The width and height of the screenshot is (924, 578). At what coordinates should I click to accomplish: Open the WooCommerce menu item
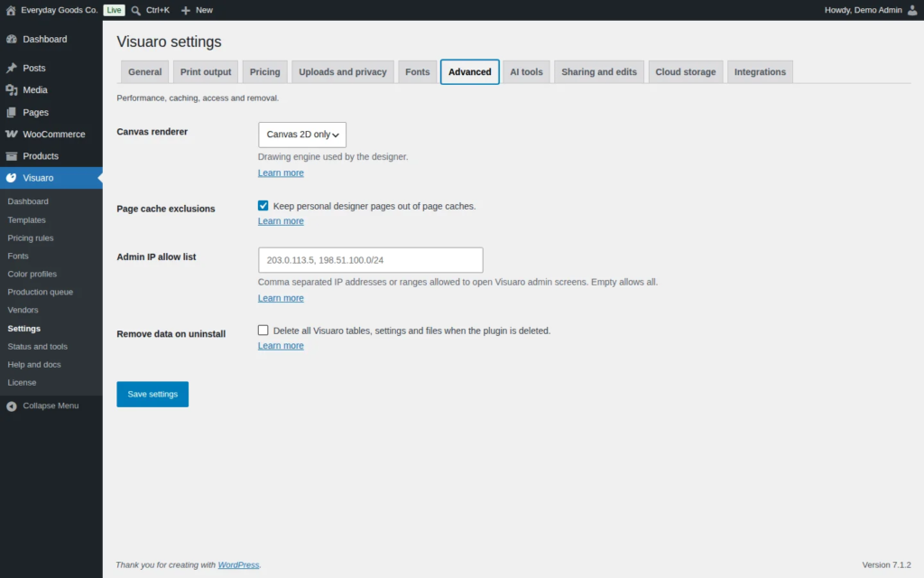(54, 134)
